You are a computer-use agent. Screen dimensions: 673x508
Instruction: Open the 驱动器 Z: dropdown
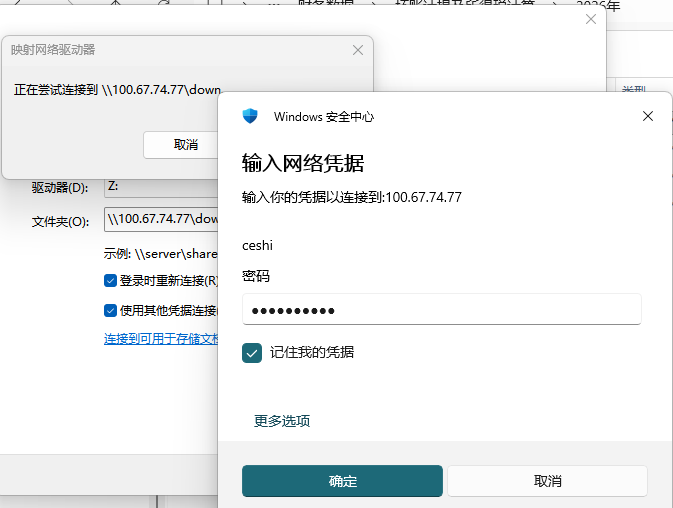(161, 187)
